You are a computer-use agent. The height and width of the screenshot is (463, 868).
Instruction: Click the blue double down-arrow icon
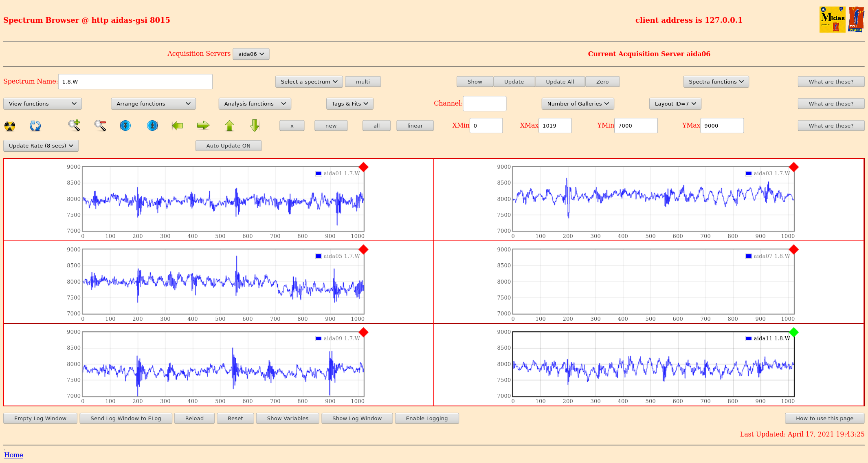(x=125, y=126)
